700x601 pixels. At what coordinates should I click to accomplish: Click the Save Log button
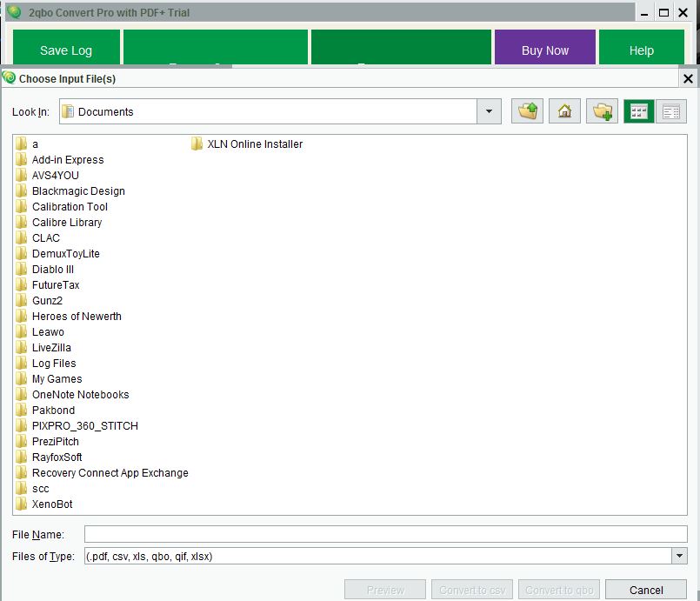66,48
